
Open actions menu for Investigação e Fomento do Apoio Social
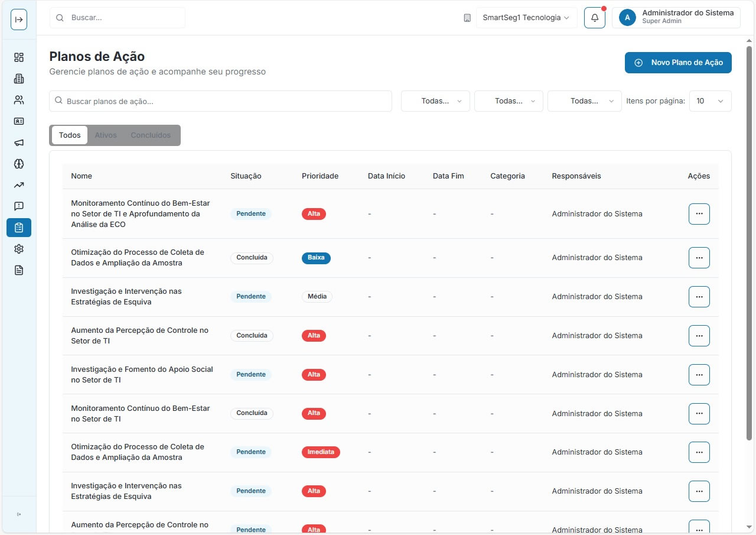click(x=699, y=375)
